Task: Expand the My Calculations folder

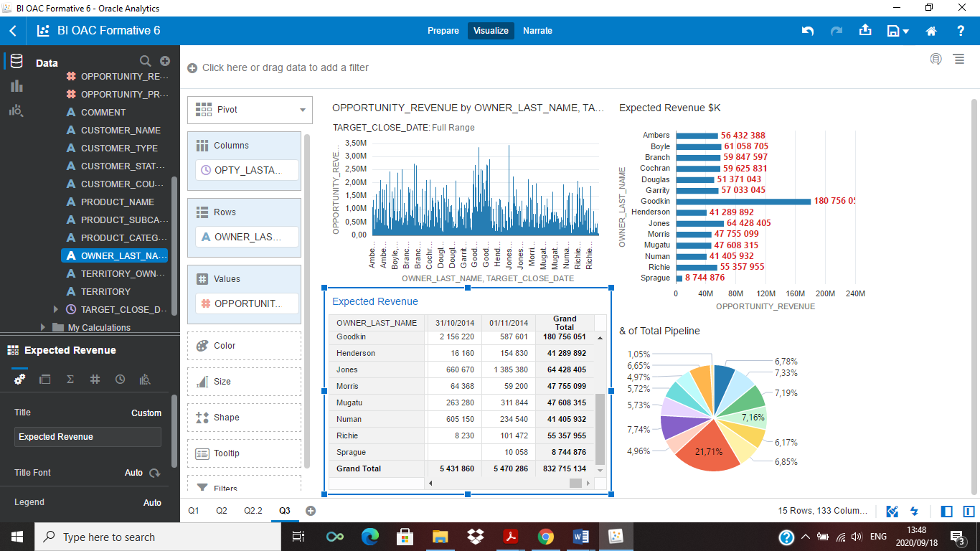Action: point(43,327)
